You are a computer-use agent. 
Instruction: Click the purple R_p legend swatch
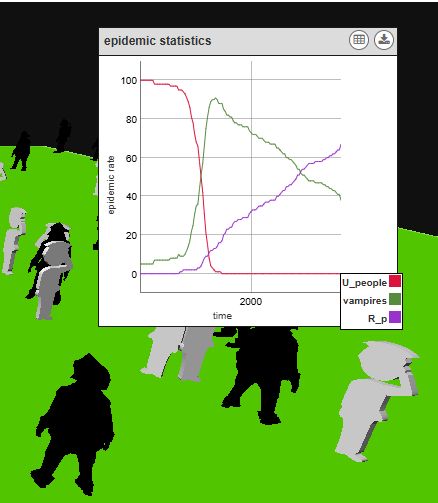point(395,317)
